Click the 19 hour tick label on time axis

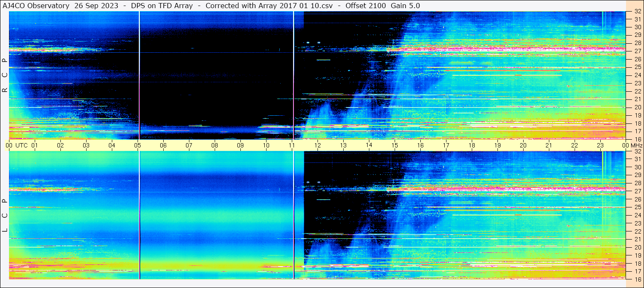[x=497, y=145]
